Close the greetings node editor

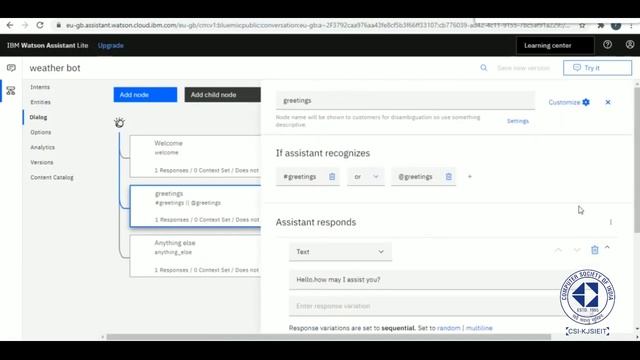608,102
